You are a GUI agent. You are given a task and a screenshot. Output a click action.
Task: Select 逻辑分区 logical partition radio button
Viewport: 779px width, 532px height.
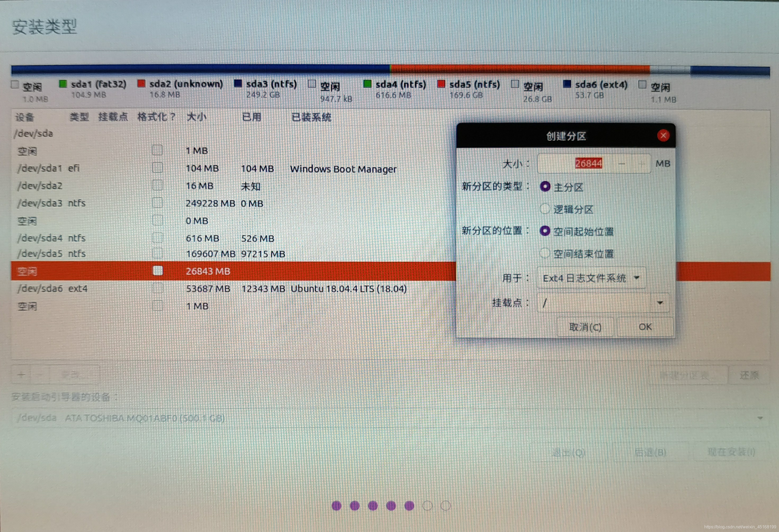545,209
